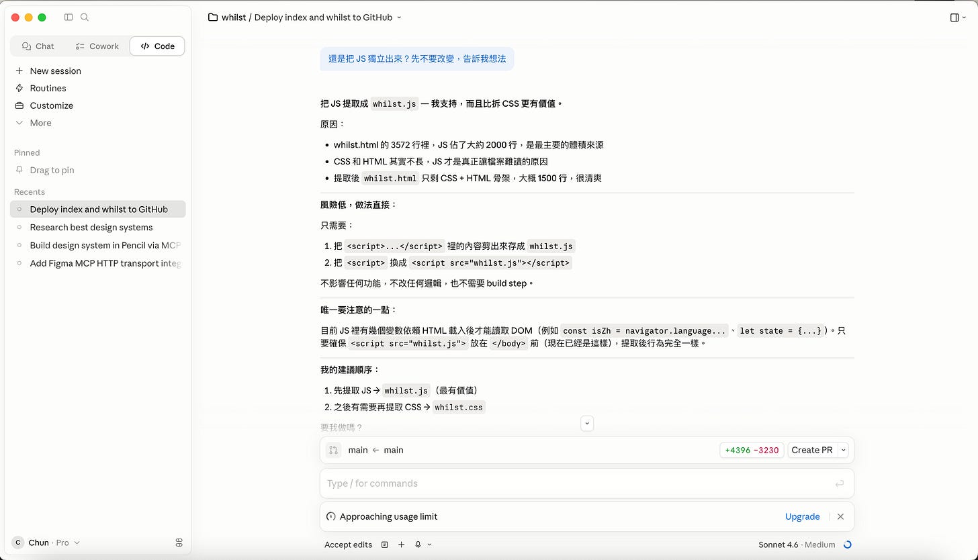978x560 pixels.
Task: Click the usage progress ring beside Medium
Action: pos(847,545)
